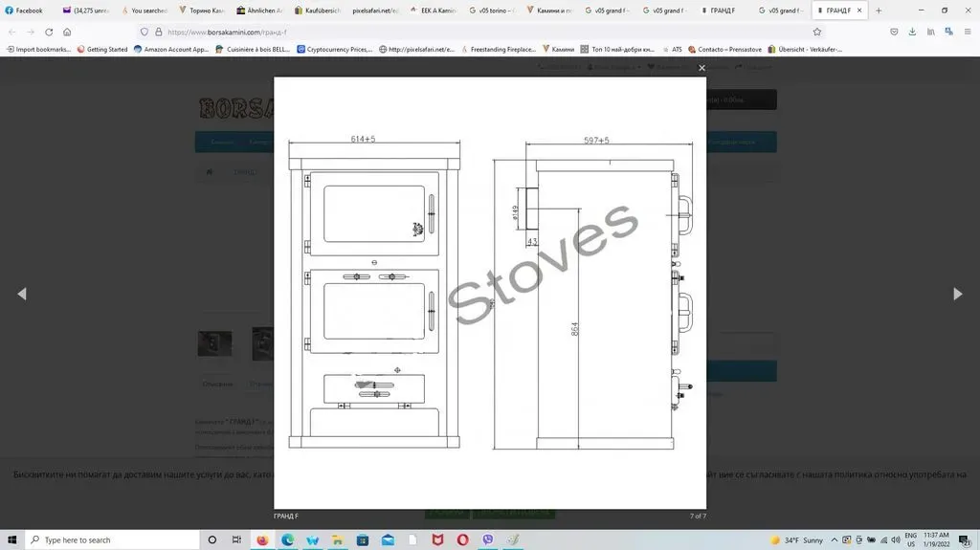The image size is (980, 550).
Task: Open the Pocket save button
Action: point(894,32)
